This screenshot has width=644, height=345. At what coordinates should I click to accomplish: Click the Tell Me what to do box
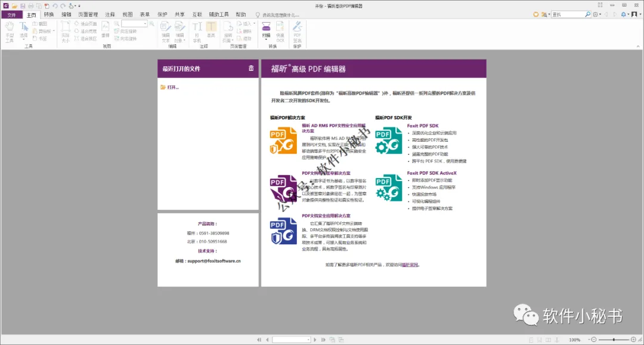coord(278,15)
